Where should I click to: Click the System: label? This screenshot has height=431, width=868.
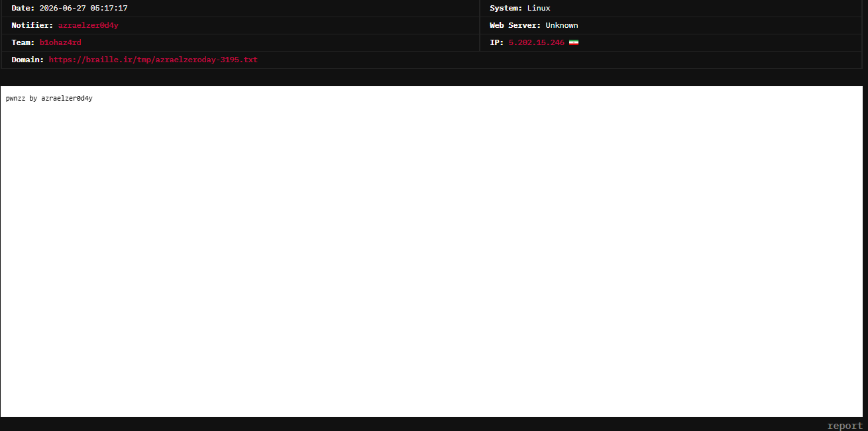pyautogui.click(x=506, y=8)
